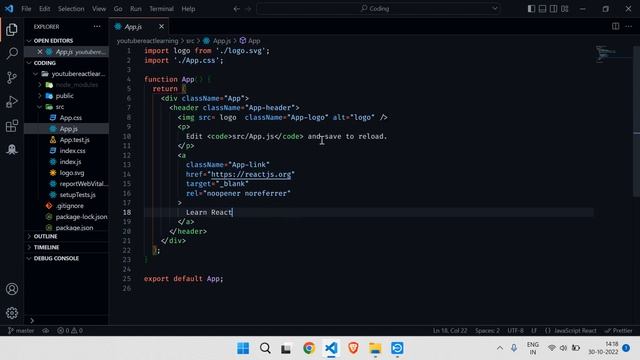Open the Run menu
The height and width of the screenshot is (360, 640).
(x=136, y=9)
